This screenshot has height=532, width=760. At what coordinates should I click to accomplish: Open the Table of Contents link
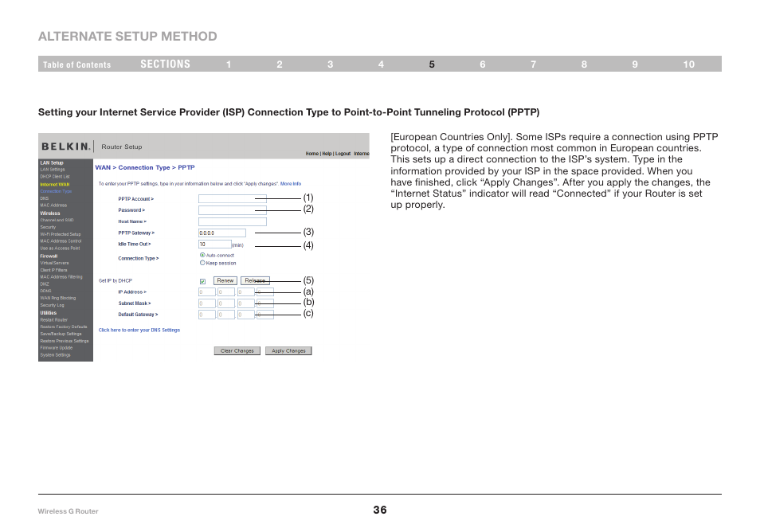pos(76,65)
